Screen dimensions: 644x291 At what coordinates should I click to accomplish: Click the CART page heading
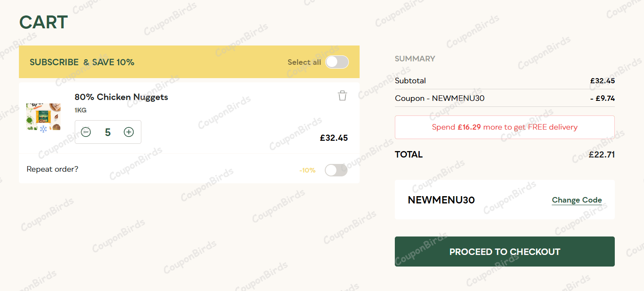pos(43,22)
